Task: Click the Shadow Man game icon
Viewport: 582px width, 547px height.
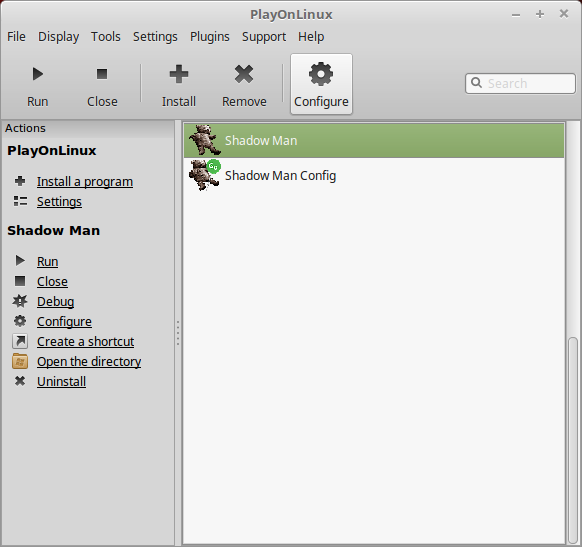Action: coord(205,140)
